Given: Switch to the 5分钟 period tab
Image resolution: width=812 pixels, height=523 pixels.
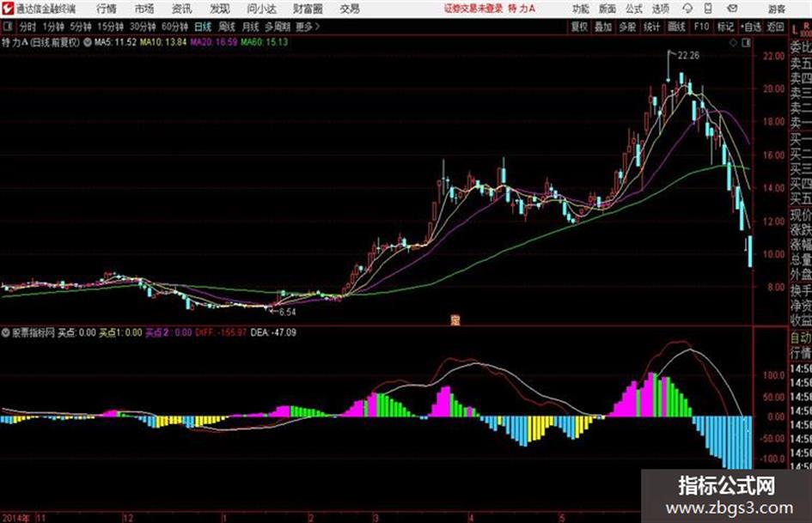Looking at the screenshot, I should pos(81,27).
